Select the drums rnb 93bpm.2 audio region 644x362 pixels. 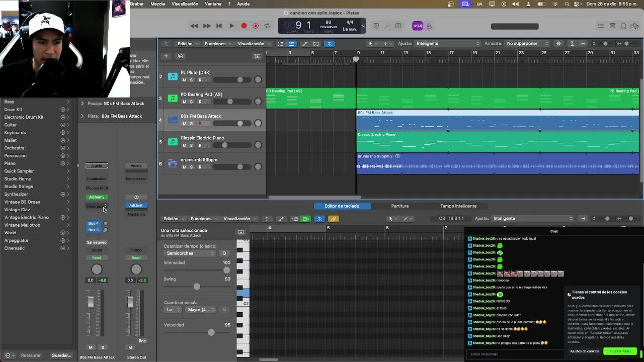click(498, 163)
